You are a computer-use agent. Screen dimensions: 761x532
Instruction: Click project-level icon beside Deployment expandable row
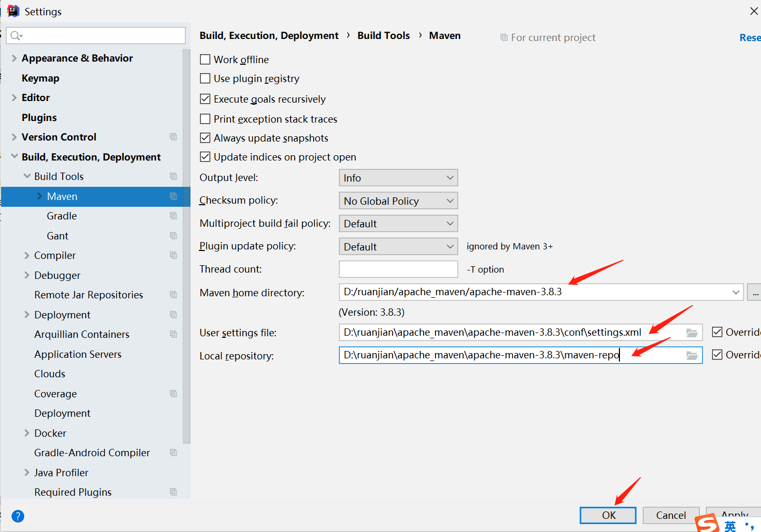pos(173,315)
